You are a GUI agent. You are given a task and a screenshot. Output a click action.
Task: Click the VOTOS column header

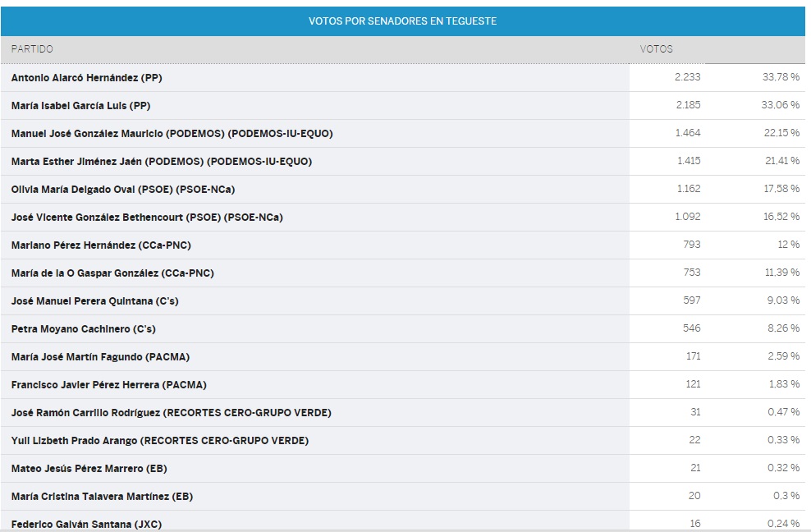point(656,49)
